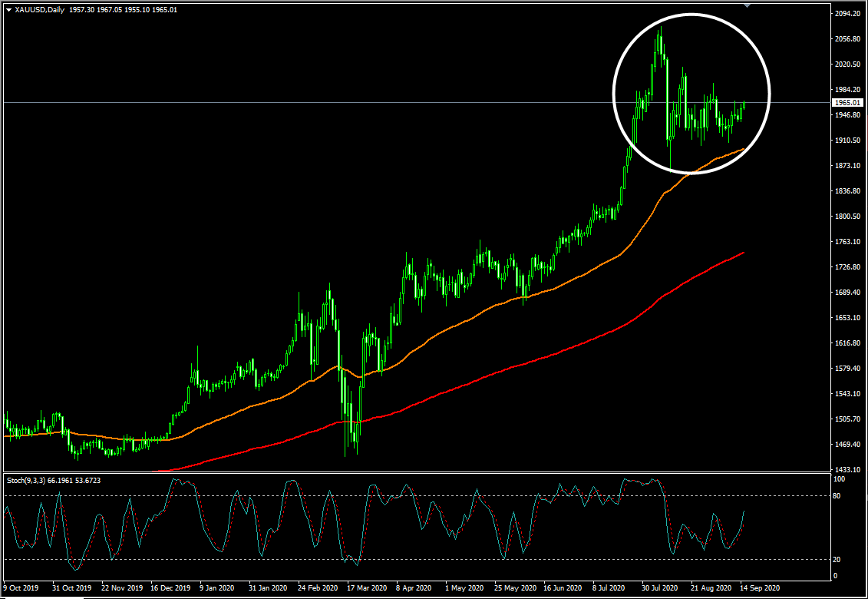
Task: Click the gray chart shift marker at top
Action: (x=748, y=5)
